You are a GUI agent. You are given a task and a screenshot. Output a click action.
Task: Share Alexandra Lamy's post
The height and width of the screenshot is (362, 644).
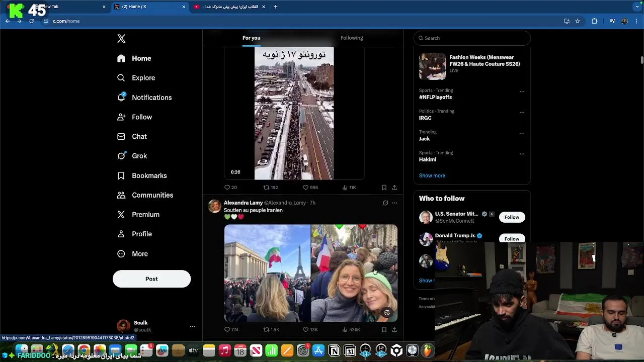(x=394, y=330)
